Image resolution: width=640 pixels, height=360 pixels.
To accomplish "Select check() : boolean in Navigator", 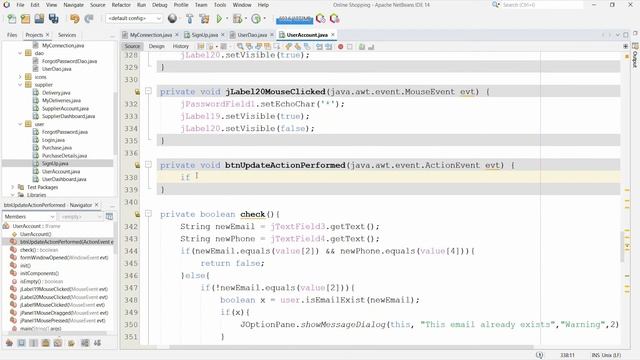I will 39,250.
